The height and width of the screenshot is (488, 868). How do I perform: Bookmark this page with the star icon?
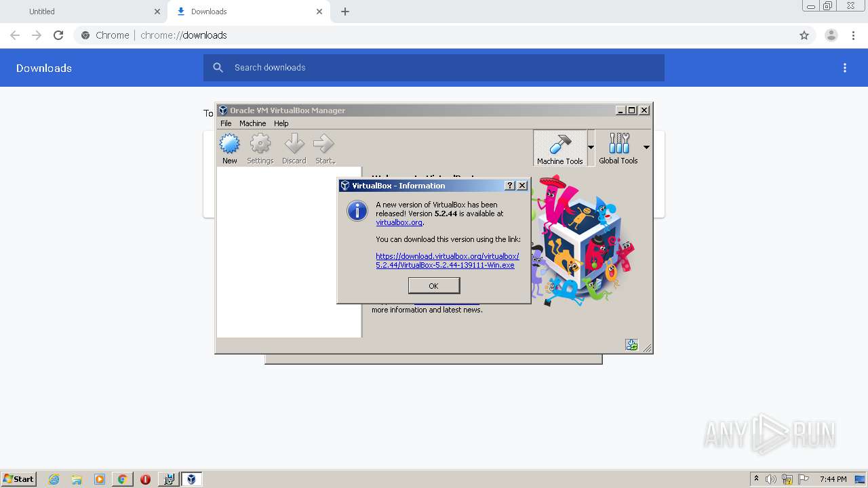(804, 35)
